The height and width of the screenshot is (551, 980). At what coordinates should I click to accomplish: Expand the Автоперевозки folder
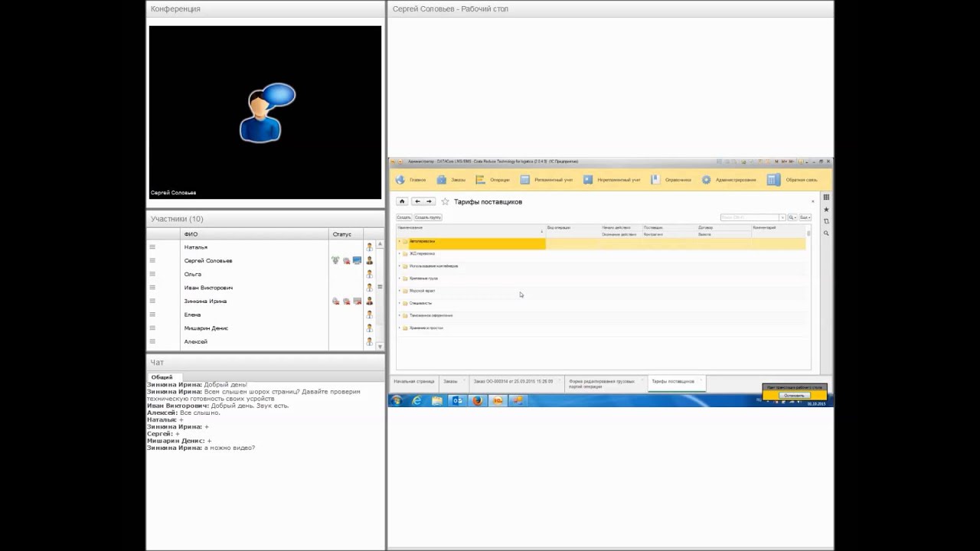[x=399, y=241]
